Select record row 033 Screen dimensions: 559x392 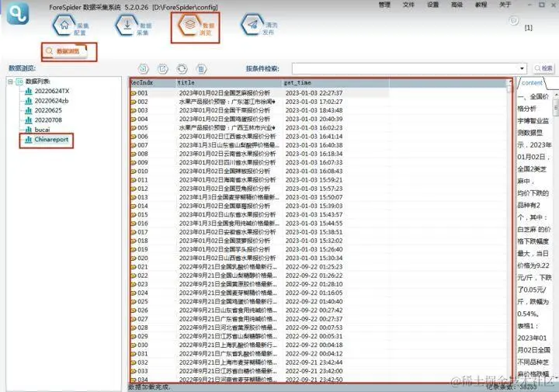(x=259, y=371)
